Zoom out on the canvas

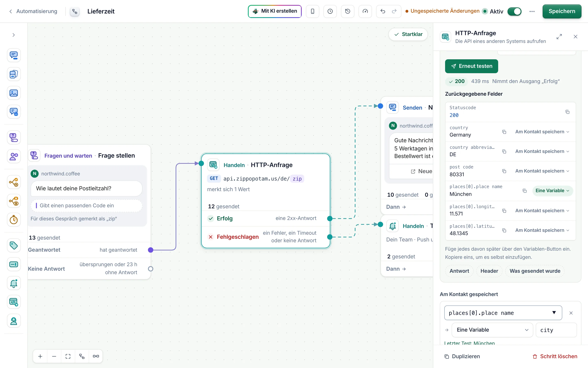pyautogui.click(x=54, y=356)
